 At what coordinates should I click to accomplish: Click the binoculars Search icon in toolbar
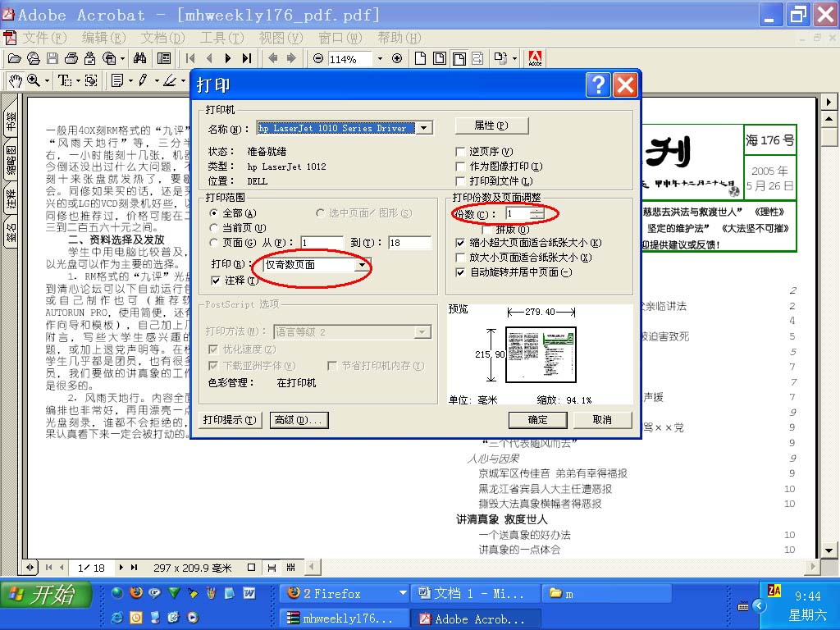pos(139,58)
